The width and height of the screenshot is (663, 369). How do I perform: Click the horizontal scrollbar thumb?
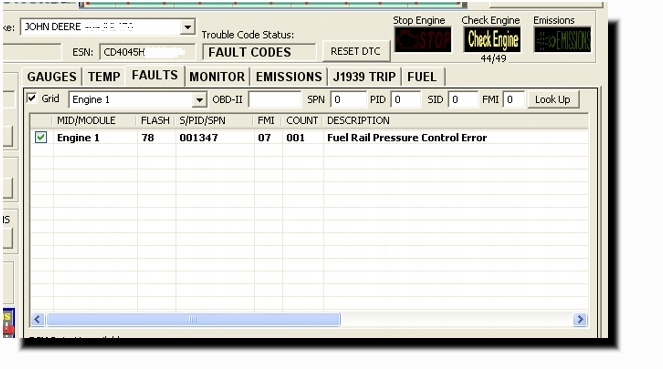tap(193, 319)
